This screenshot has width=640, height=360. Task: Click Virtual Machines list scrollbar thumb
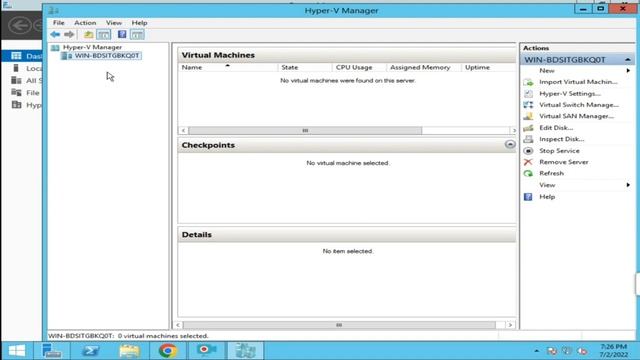point(305,131)
